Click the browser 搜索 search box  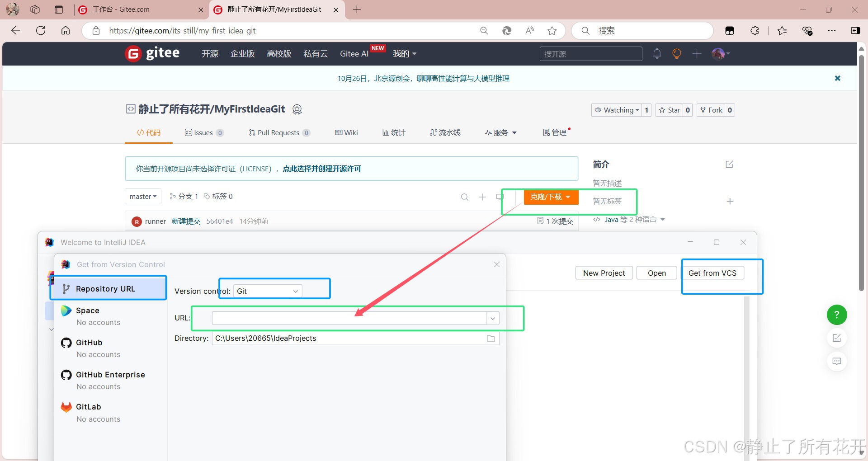pos(642,30)
